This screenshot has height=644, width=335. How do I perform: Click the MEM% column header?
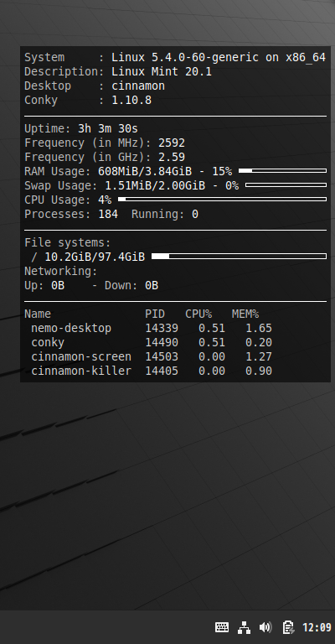tap(245, 314)
